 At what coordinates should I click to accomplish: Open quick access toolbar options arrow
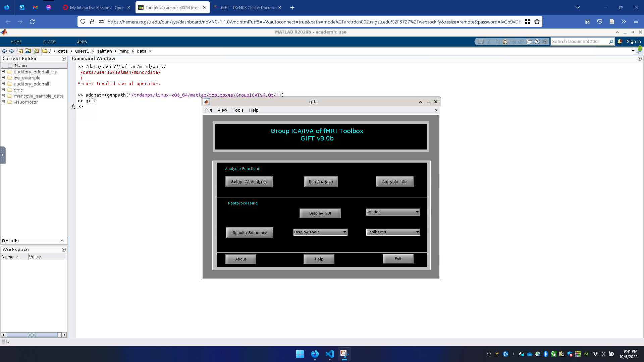[545, 42]
